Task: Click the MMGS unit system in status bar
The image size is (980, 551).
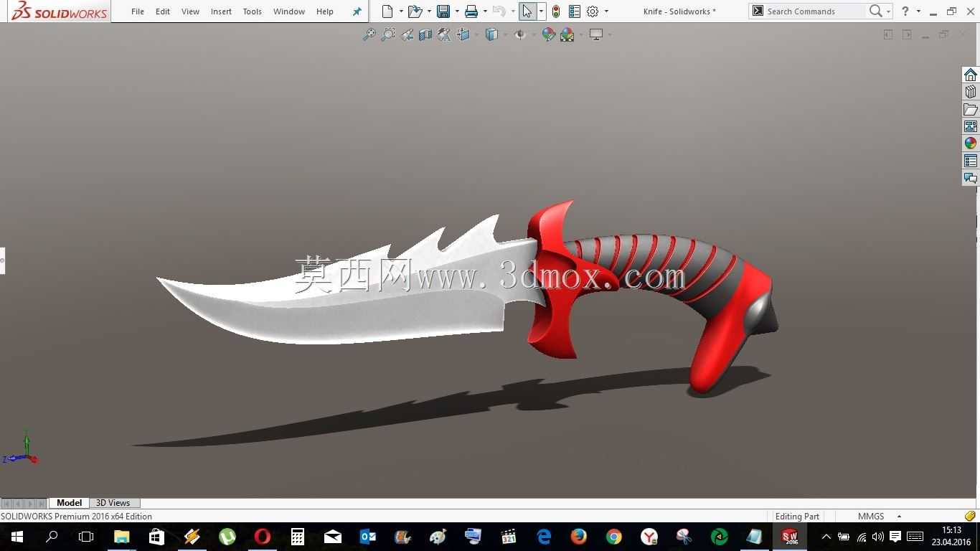Action: tap(871, 517)
